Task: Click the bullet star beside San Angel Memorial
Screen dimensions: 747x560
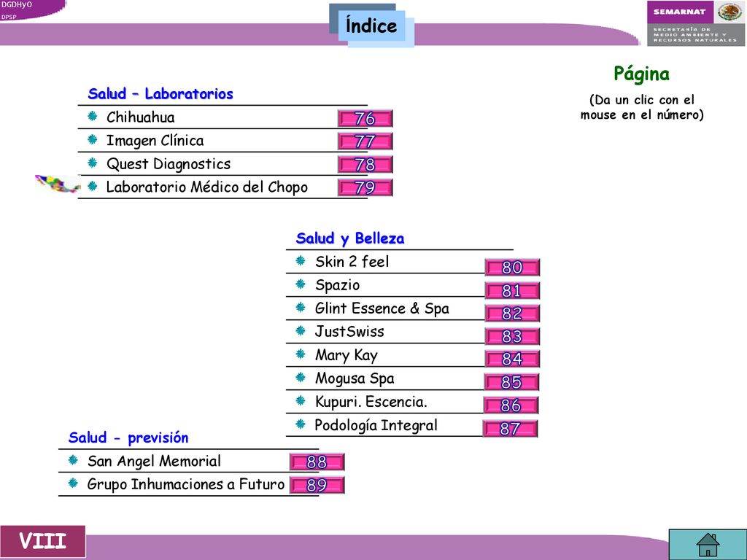Action: pyautogui.click(x=73, y=459)
